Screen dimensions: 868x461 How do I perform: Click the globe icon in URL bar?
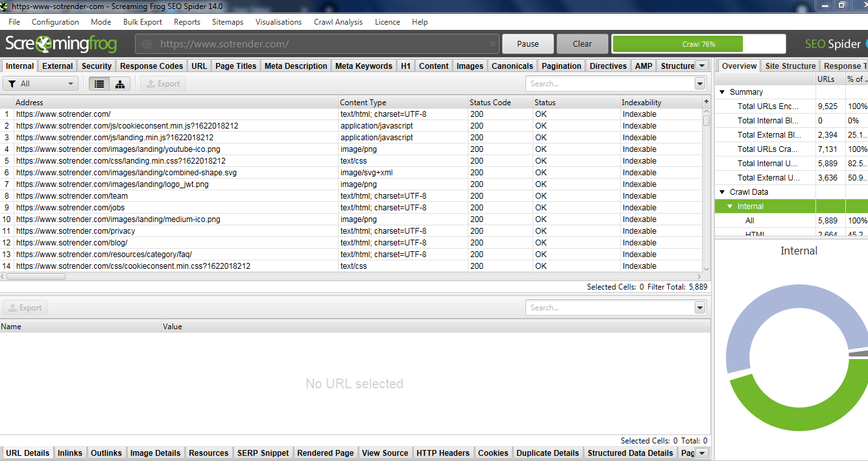(147, 44)
